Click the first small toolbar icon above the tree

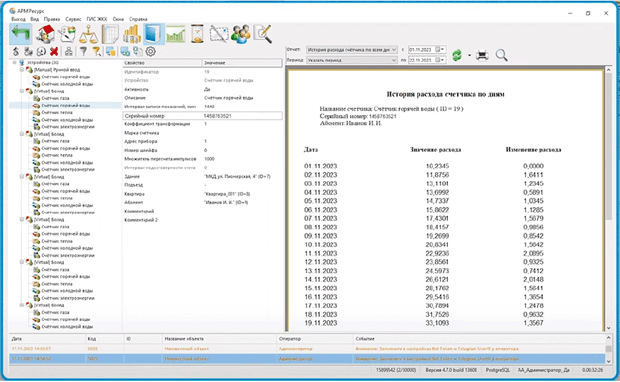pos(16,51)
